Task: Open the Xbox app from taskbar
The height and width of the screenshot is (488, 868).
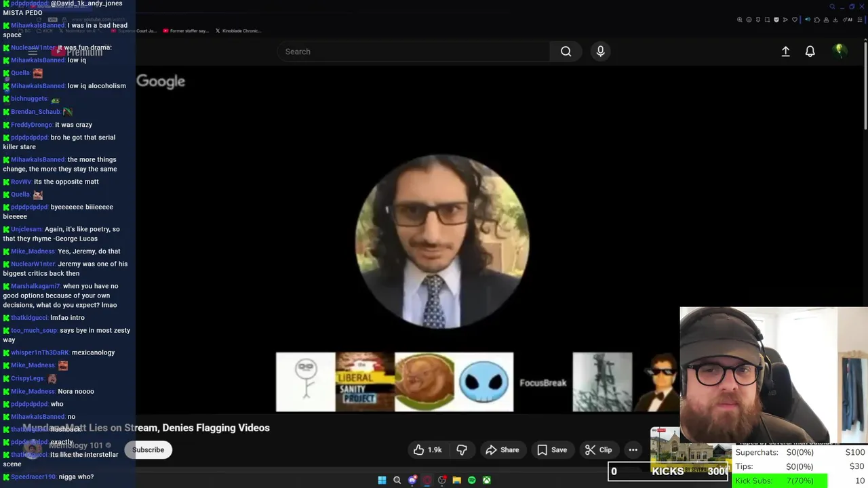Action: click(x=487, y=480)
